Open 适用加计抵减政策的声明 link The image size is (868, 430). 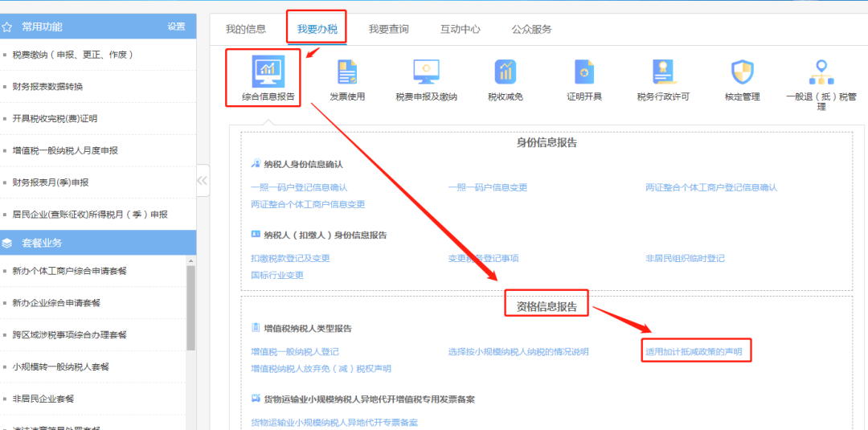point(694,351)
